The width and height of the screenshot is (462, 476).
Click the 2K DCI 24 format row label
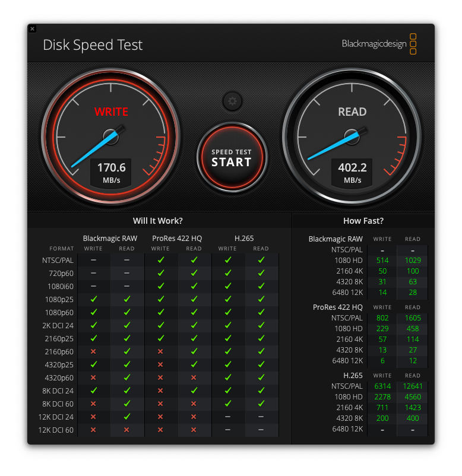[x=58, y=326]
